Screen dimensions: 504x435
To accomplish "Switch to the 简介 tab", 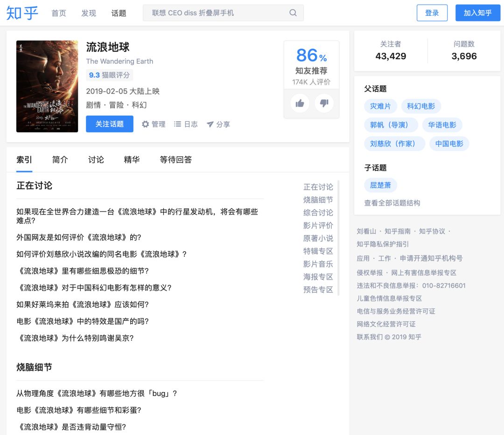I will [x=60, y=159].
